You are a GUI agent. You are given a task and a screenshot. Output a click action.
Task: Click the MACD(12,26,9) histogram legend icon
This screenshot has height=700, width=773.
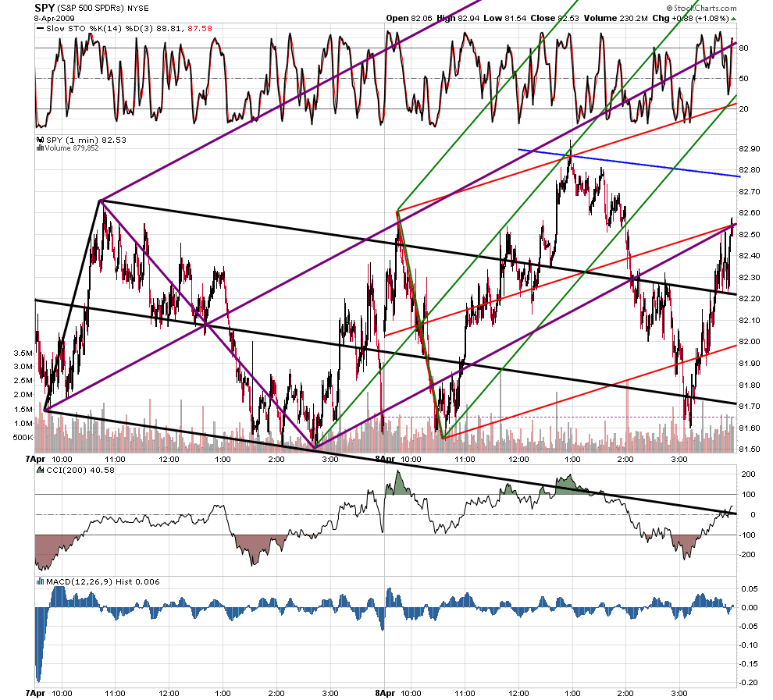[x=41, y=582]
